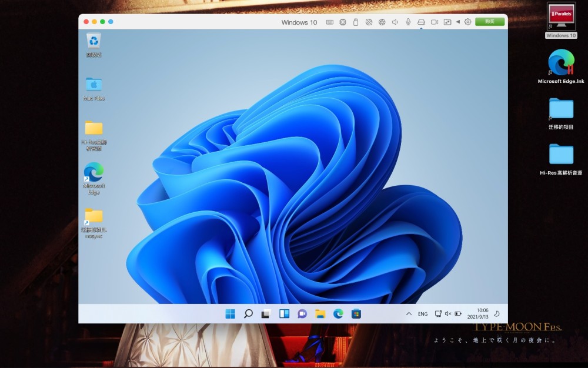Click the muted volume icon in Windows tray

448,314
